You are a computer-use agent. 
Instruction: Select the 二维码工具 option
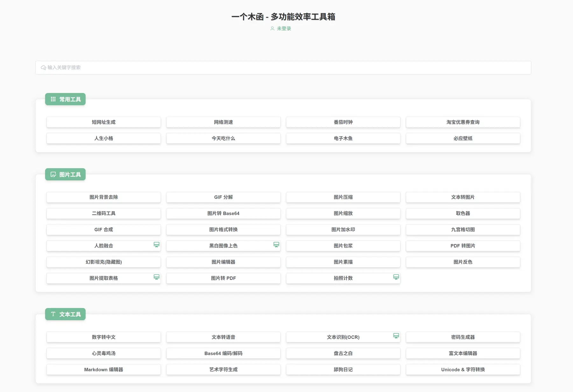pyautogui.click(x=103, y=213)
